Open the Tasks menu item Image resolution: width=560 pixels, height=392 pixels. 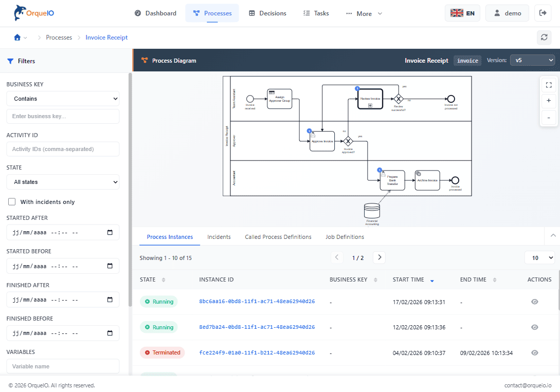point(316,13)
